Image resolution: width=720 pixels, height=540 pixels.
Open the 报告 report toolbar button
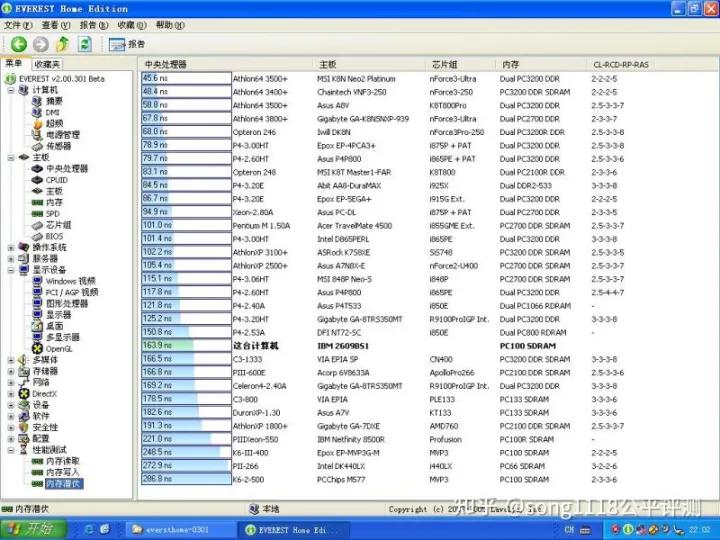click(127, 44)
